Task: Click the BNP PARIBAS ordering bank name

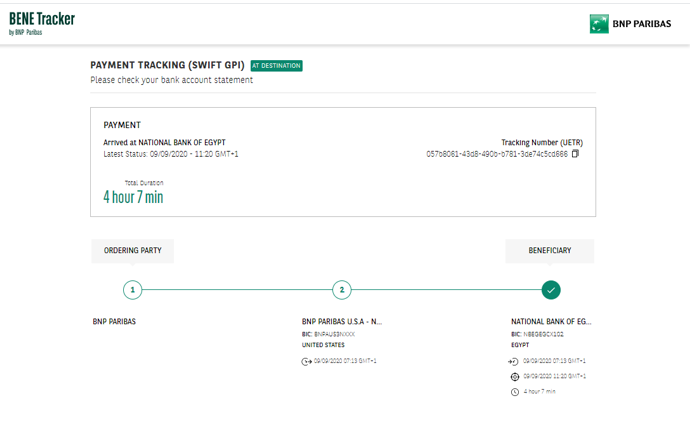Action: (x=114, y=322)
